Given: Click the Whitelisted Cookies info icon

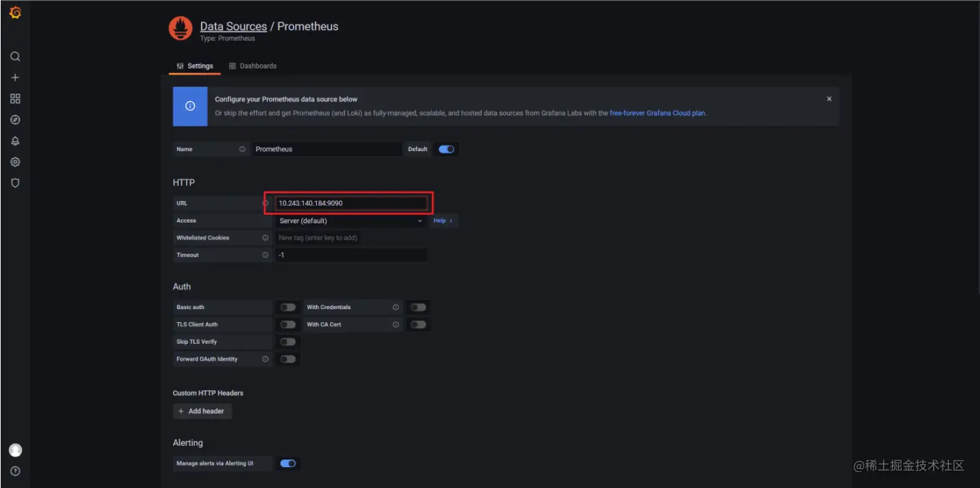Looking at the screenshot, I should 265,238.
